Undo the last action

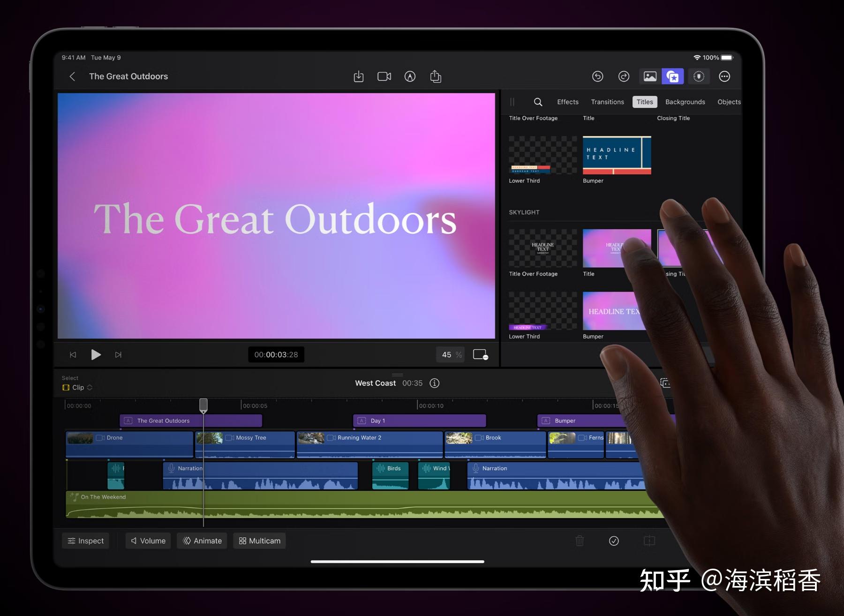click(x=597, y=76)
